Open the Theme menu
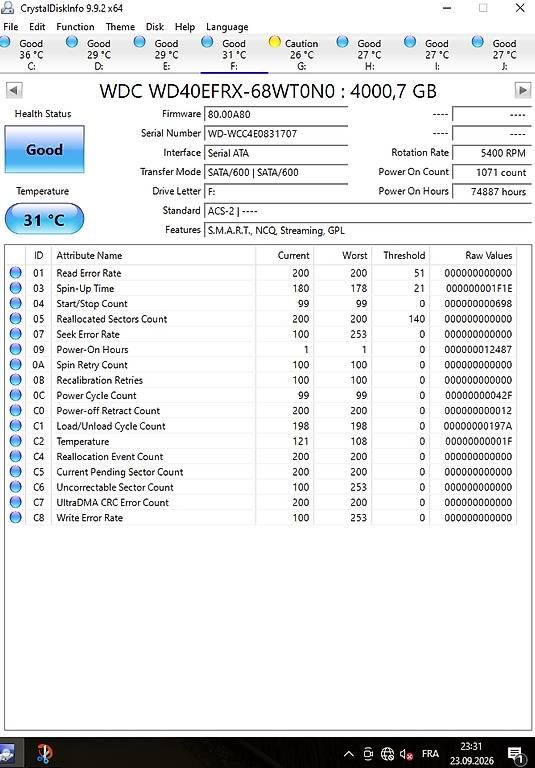The width and height of the screenshot is (535, 768). [x=120, y=27]
